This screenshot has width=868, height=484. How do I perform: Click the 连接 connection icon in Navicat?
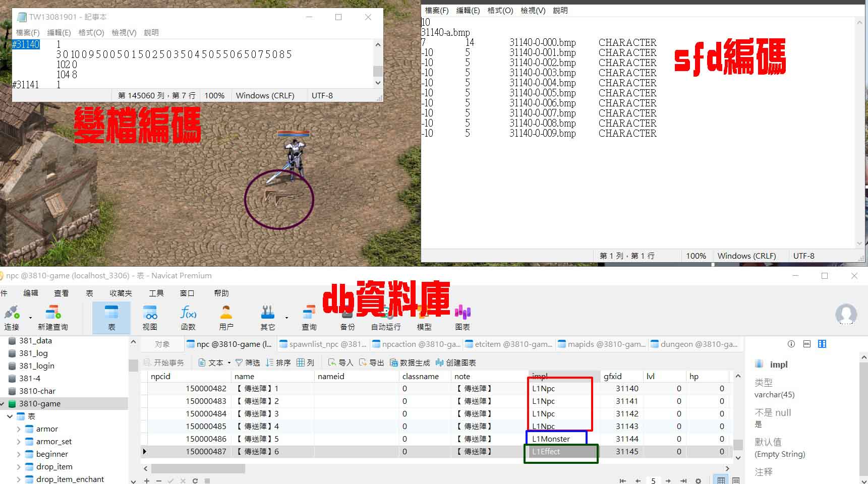12,317
